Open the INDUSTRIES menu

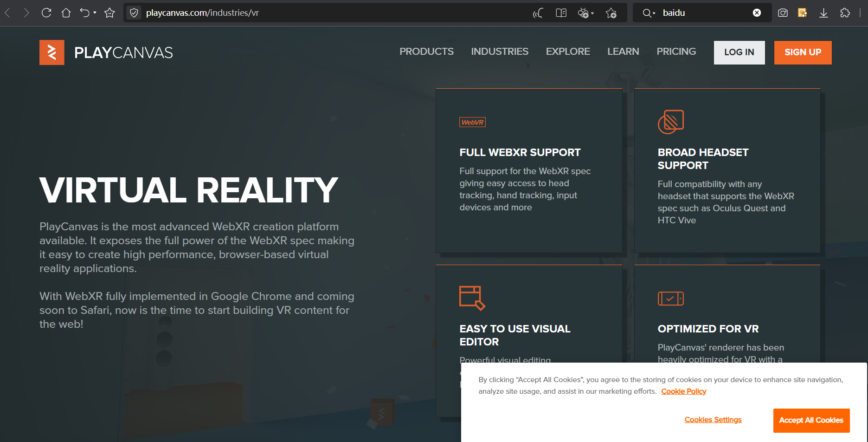click(x=500, y=52)
